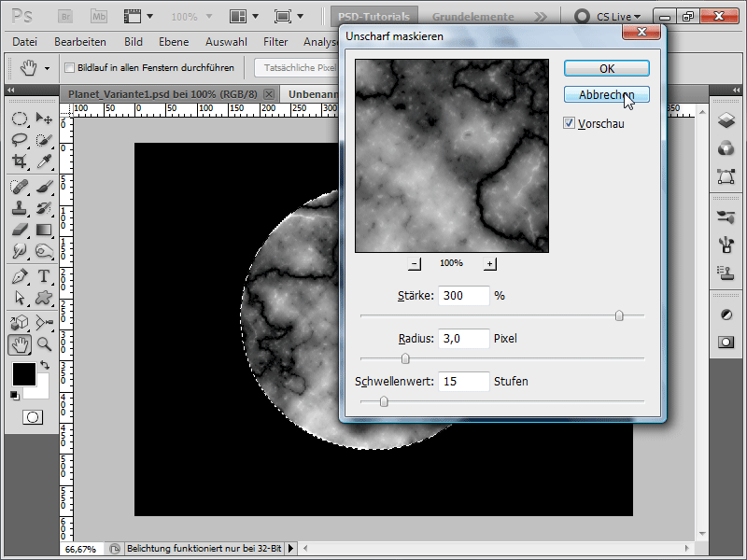747x560 pixels.
Task: Enable Bildlauf in allen Fenstern durchführen
Action: pyautogui.click(x=69, y=67)
